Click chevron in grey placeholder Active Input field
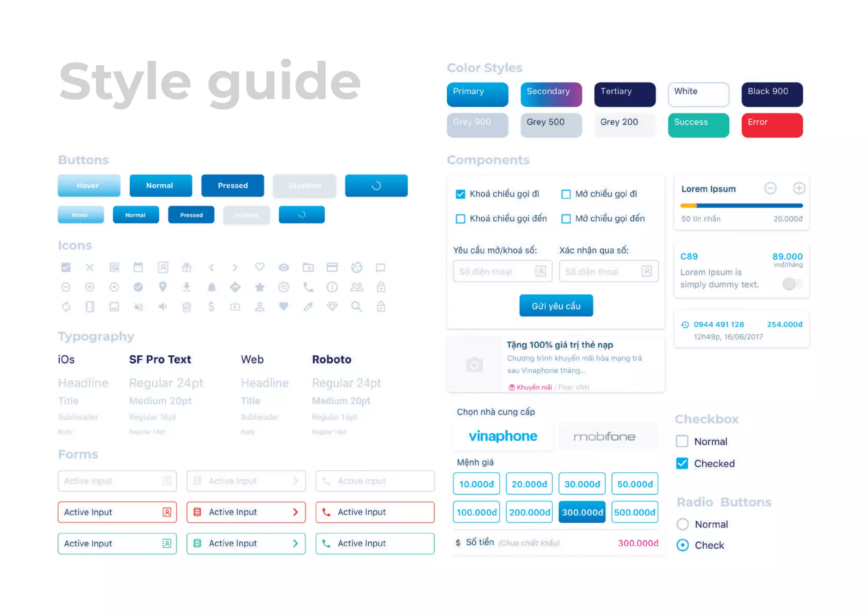This screenshot has width=868, height=614. [295, 481]
